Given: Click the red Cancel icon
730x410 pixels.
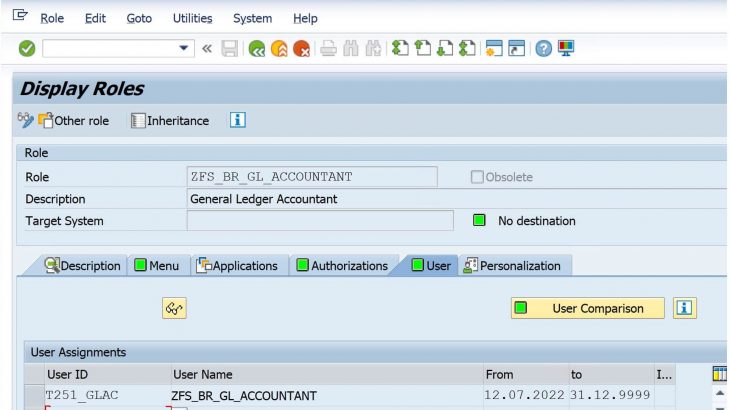Looking at the screenshot, I should click(302, 48).
